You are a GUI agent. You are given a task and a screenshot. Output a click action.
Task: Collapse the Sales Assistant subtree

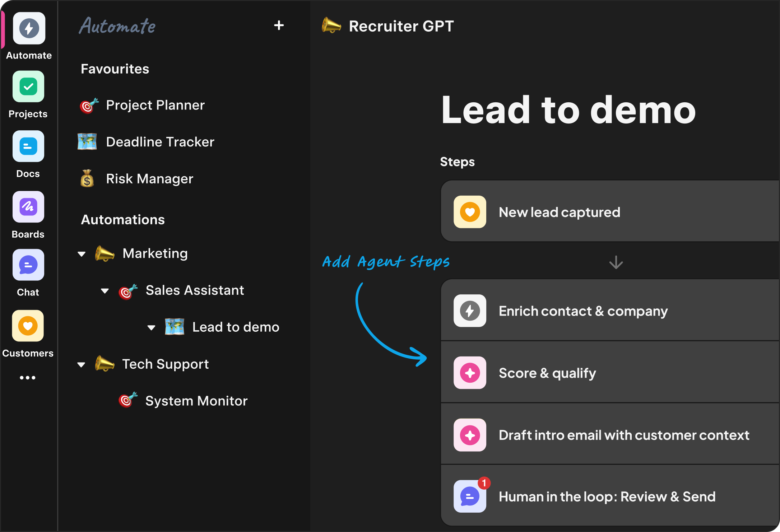(105, 291)
